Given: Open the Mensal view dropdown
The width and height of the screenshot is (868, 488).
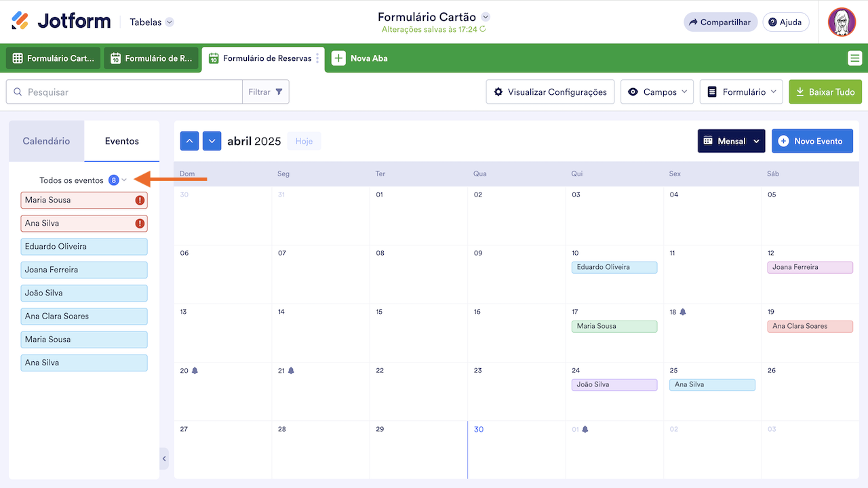Looking at the screenshot, I should (731, 141).
